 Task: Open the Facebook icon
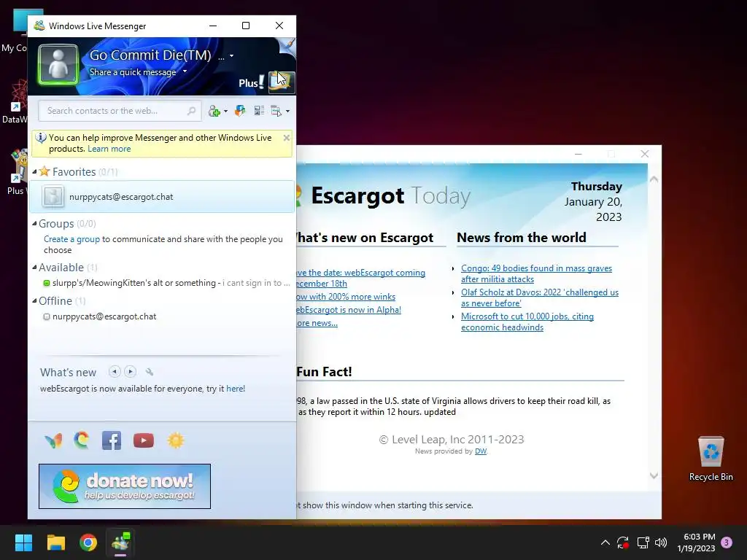[112, 440]
